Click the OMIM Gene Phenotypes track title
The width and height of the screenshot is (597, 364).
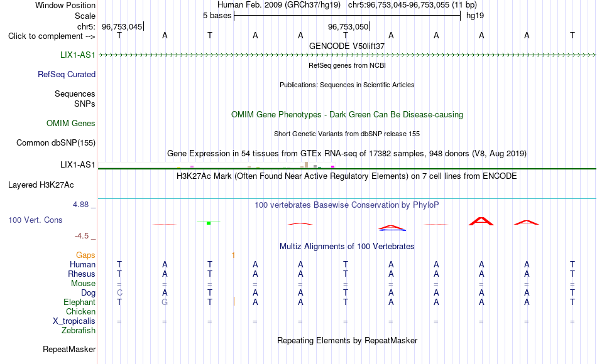point(348,114)
